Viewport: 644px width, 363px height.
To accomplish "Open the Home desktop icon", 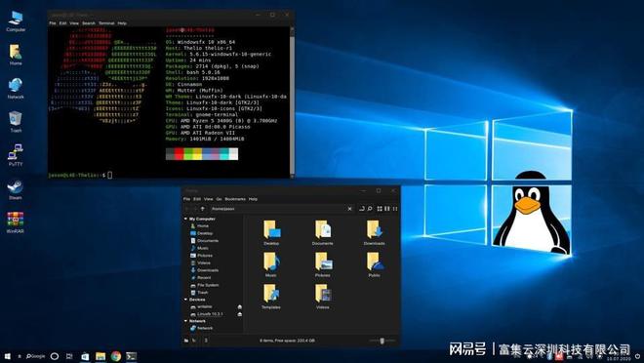I will [16, 55].
